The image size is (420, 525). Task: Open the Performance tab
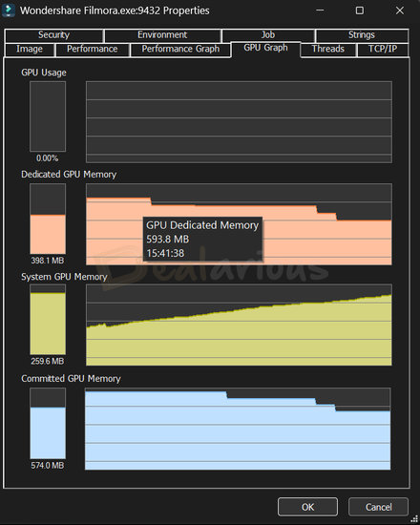(92, 50)
